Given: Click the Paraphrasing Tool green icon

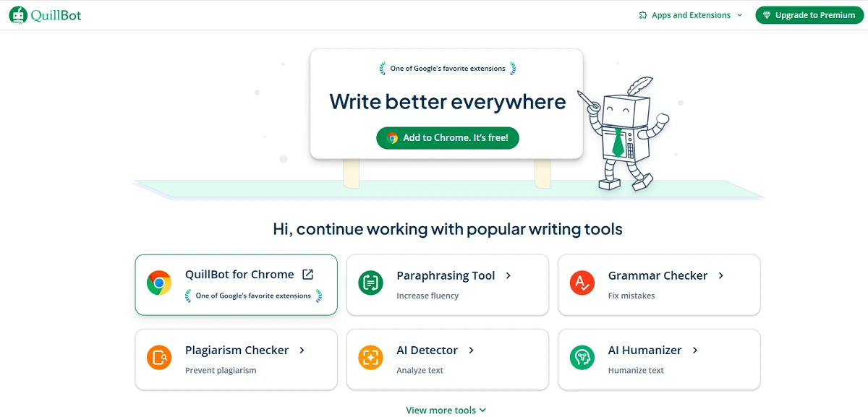Looking at the screenshot, I should [370, 283].
